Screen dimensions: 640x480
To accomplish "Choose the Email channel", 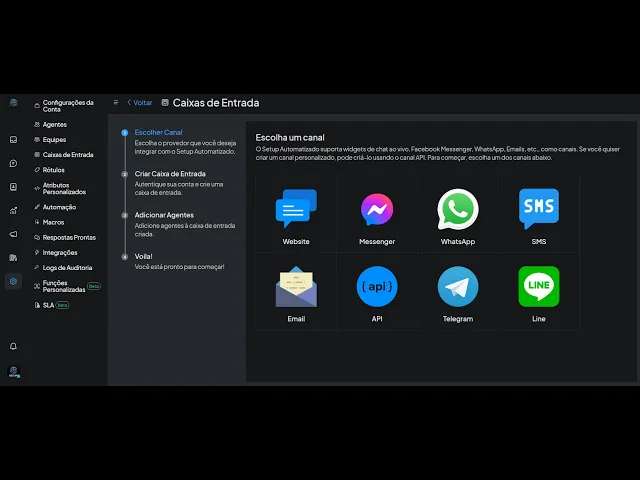I will coord(296,287).
